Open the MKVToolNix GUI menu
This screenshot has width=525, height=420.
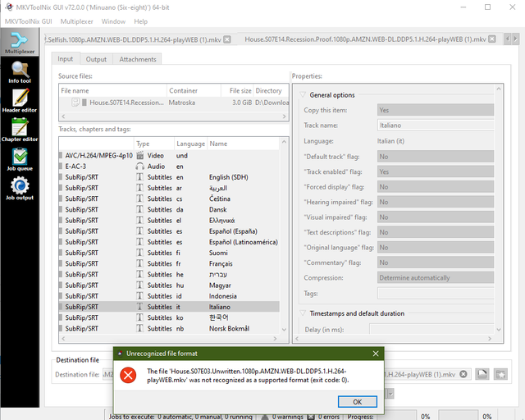coord(29,21)
